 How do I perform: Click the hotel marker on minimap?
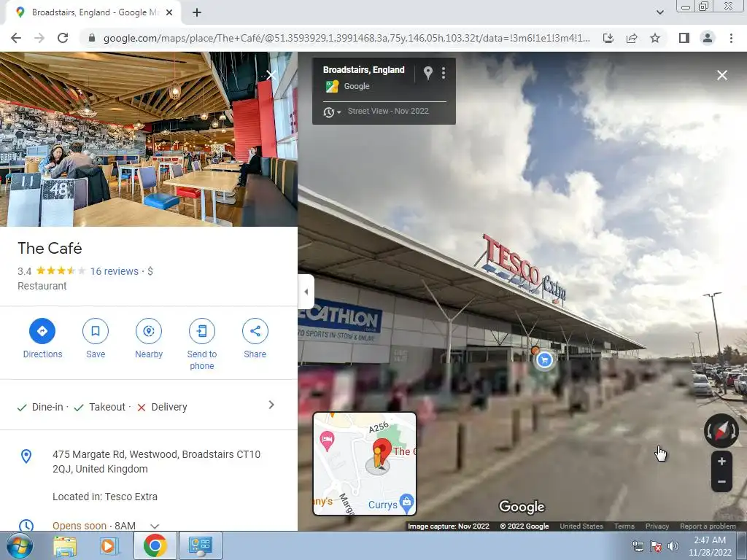(x=327, y=440)
